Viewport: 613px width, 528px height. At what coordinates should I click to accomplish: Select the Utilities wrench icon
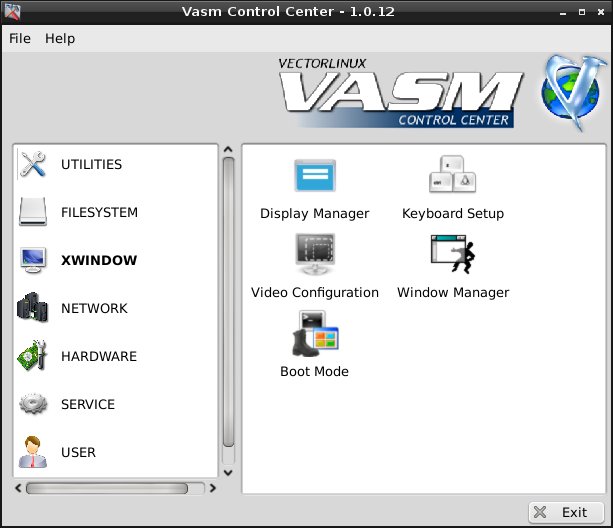tap(33, 165)
